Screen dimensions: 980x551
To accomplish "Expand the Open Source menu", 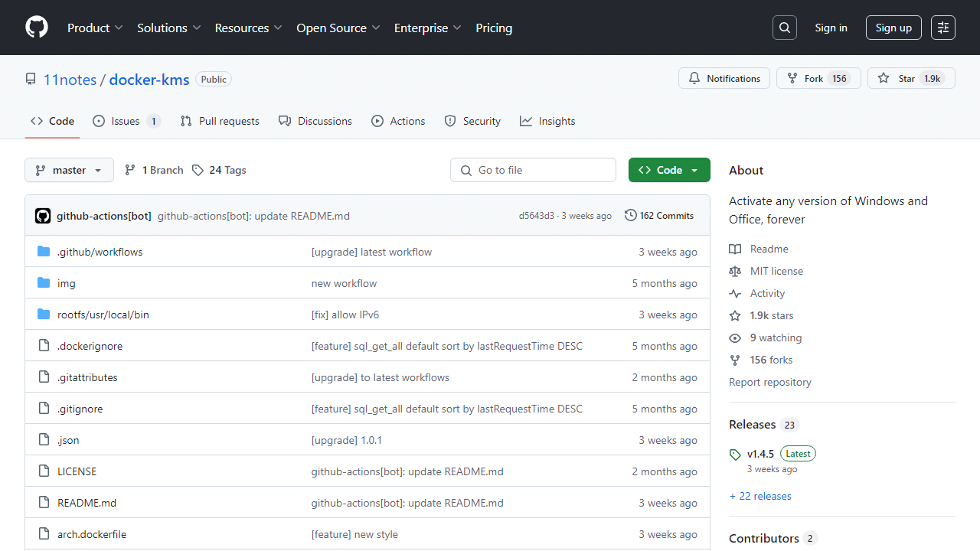I will [338, 28].
